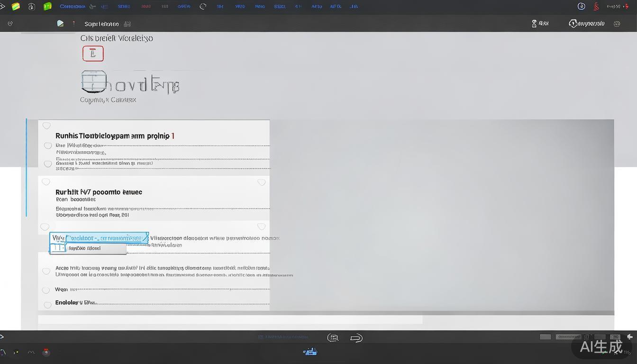The height and width of the screenshot is (364, 637).
Task: Toggle the radio button beside 'Enololey' row
Action: (47, 305)
